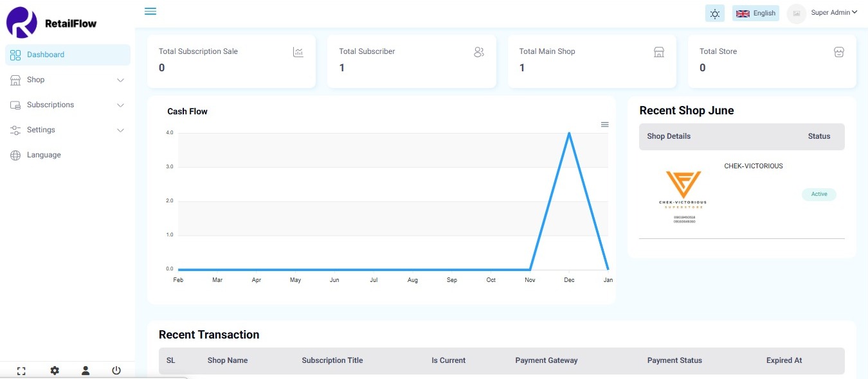The width and height of the screenshot is (868, 379).
Task: Toggle the light/dark theme sun icon
Action: tap(714, 13)
